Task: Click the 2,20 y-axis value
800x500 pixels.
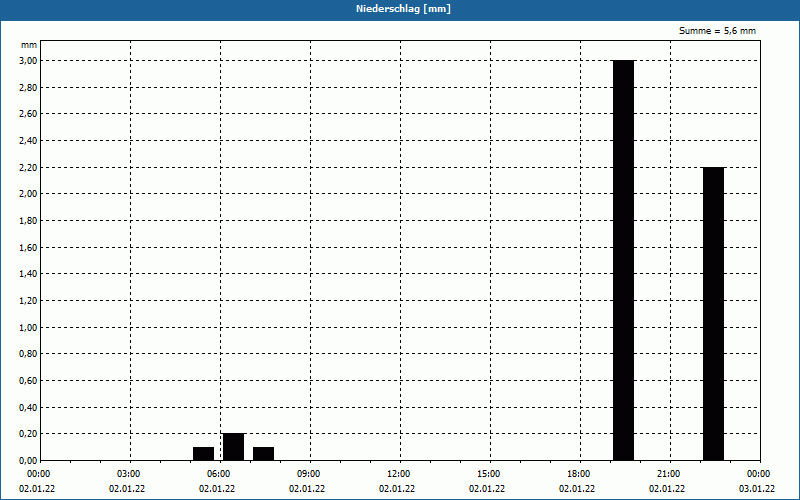Action: click(28, 167)
